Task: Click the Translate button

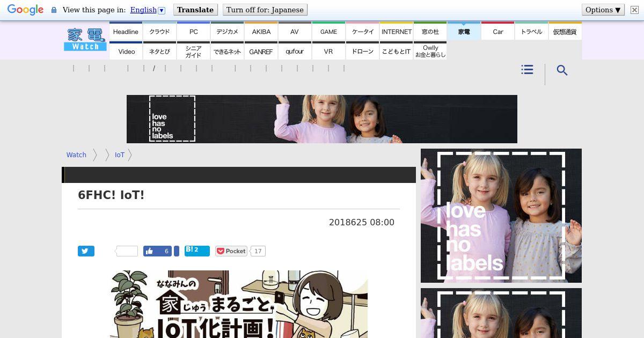Action: pos(195,10)
